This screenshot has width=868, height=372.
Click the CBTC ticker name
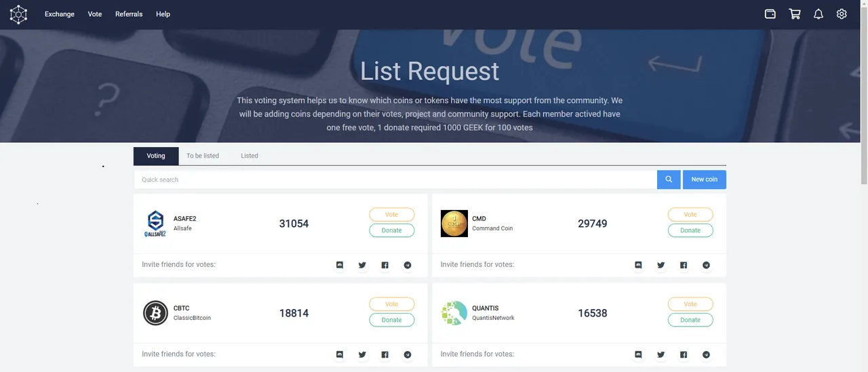coord(181,308)
